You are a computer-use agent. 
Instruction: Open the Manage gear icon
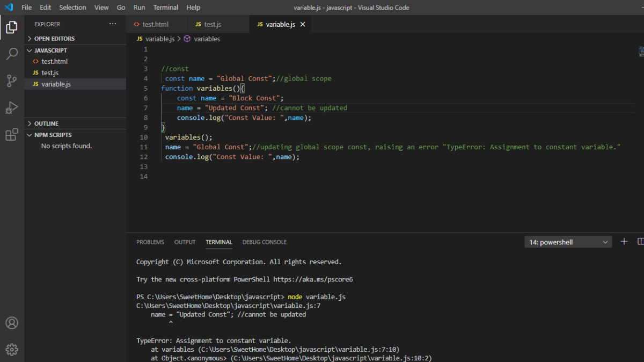click(12, 350)
